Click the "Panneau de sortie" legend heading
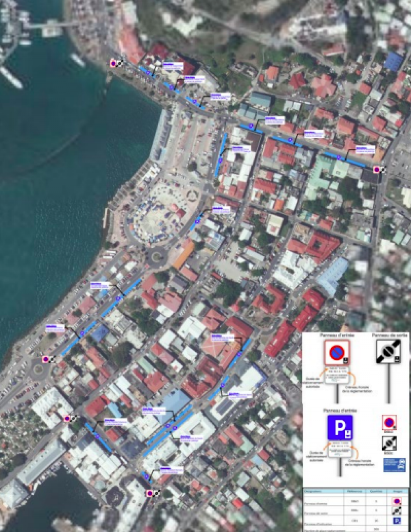The width and height of the screenshot is (411, 532). point(388,336)
